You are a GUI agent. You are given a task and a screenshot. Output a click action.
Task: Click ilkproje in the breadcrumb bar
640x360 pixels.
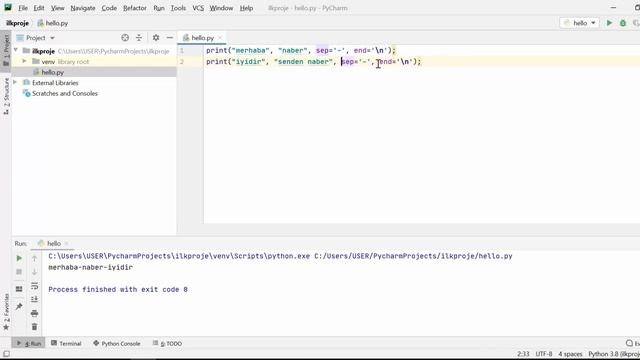[x=18, y=23]
